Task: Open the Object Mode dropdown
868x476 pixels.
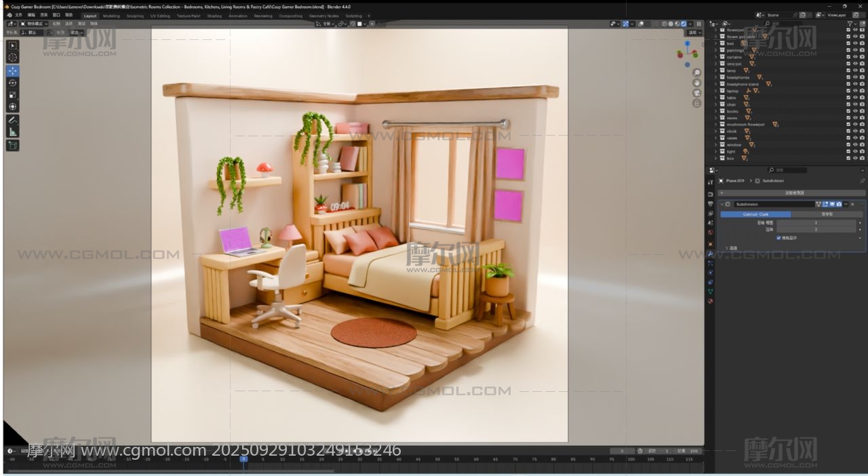Action: 35,24
